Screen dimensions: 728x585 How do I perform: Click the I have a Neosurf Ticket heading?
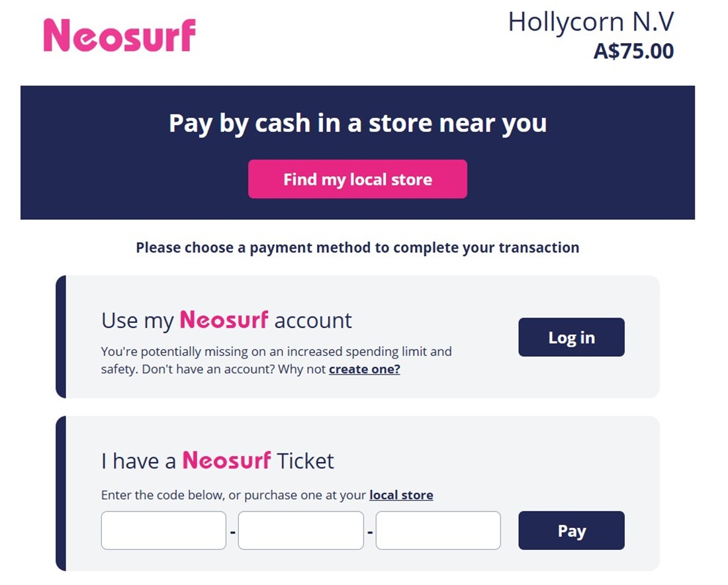[217, 461]
